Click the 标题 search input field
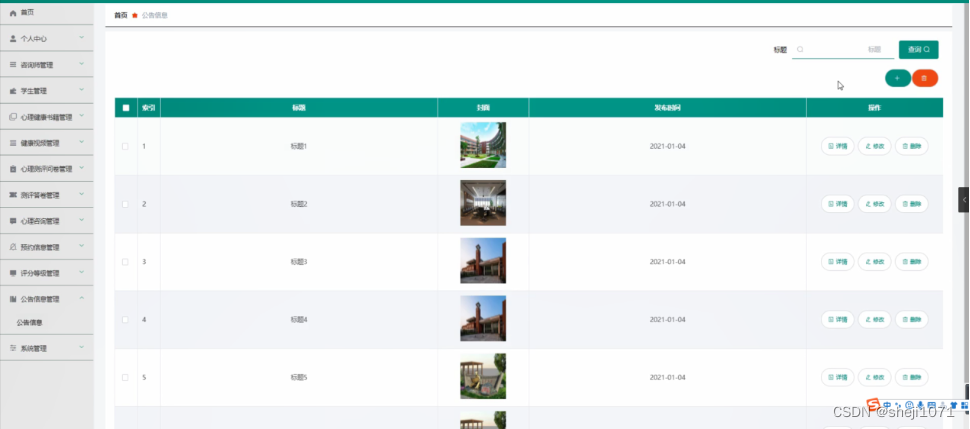The height and width of the screenshot is (429, 970). 843,50
